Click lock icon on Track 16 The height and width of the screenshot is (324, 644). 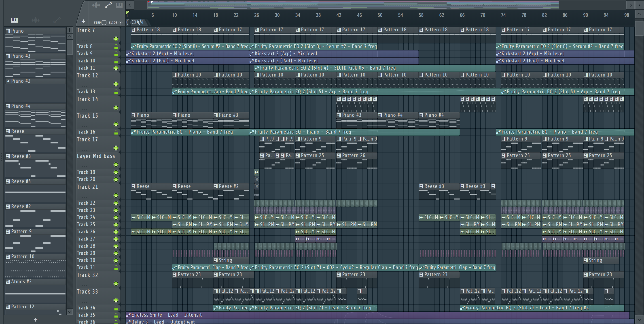point(116,132)
